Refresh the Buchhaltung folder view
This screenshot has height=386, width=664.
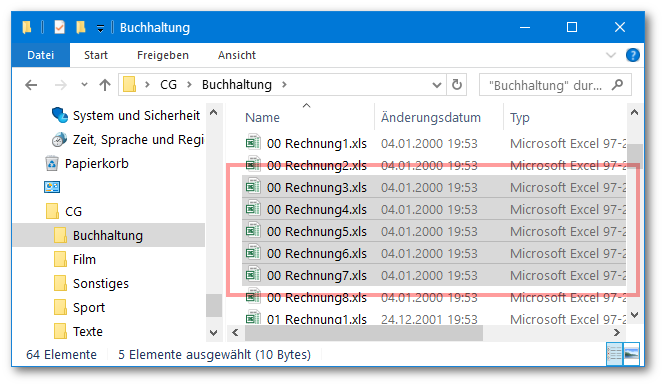pos(456,85)
